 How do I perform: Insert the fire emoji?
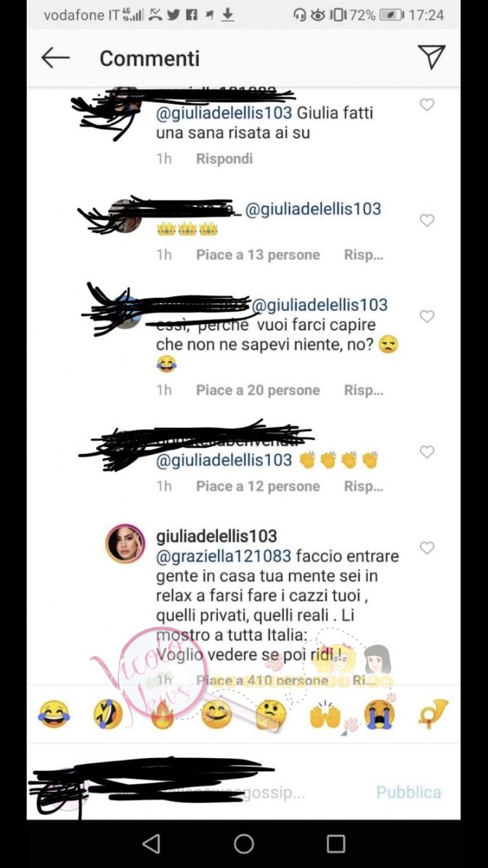[x=162, y=715]
